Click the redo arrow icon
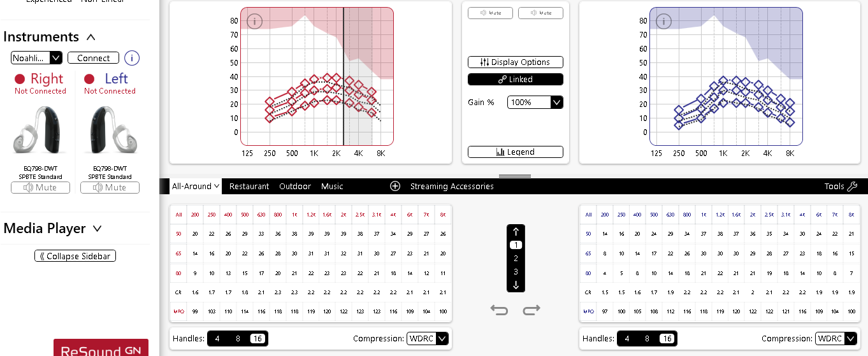Image resolution: width=868 pixels, height=356 pixels. click(532, 310)
